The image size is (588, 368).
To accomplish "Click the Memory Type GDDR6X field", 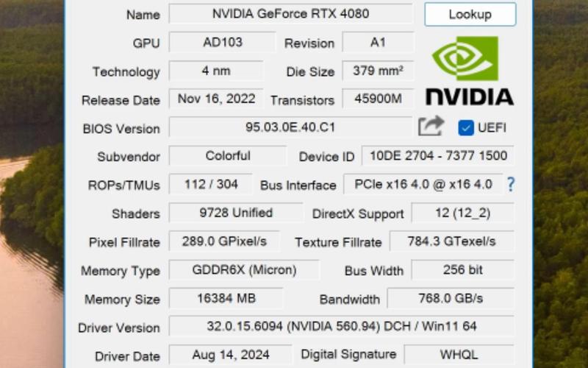I will click(243, 269).
